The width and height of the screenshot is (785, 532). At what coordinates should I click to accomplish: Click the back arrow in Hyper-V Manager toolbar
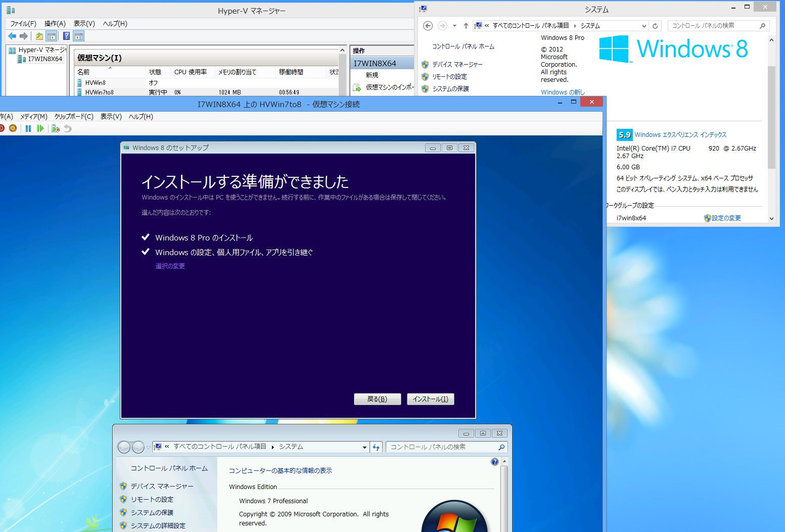[x=12, y=36]
